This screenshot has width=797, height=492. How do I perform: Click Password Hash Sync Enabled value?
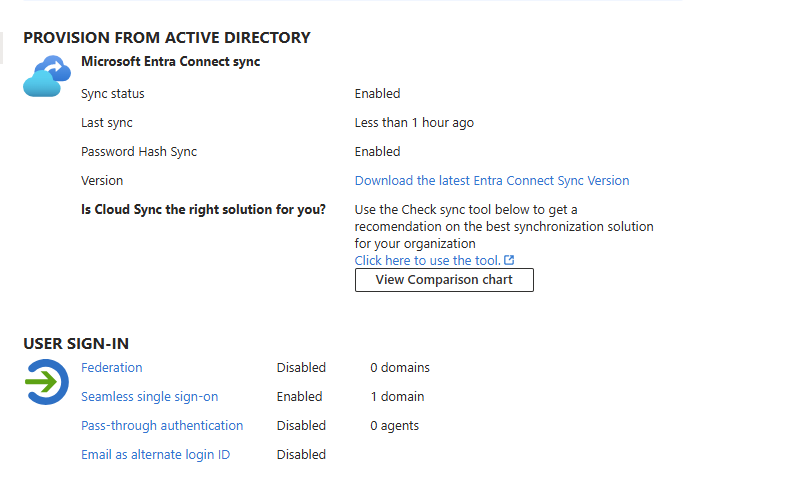click(378, 151)
